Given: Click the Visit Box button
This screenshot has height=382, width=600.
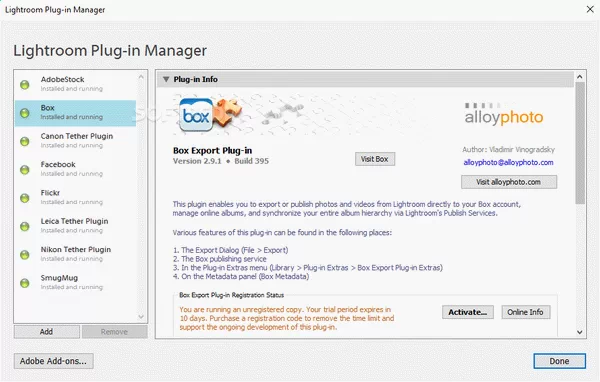Looking at the screenshot, I should [375, 159].
